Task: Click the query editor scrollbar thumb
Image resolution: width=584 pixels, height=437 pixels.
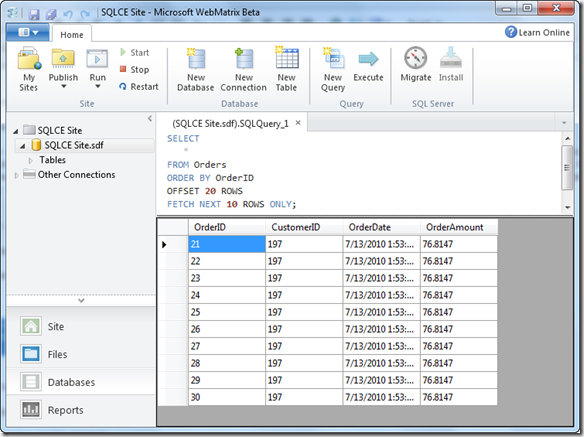Action: pos(567,168)
